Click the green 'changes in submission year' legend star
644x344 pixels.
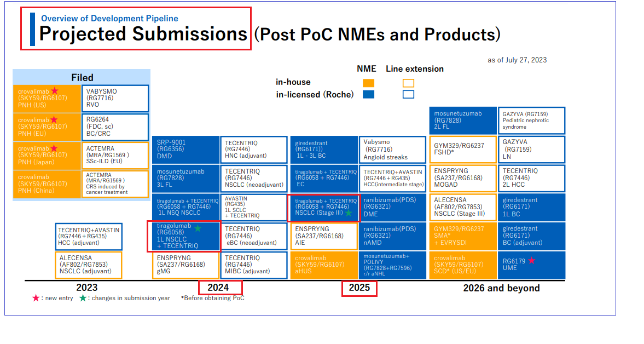(83, 298)
